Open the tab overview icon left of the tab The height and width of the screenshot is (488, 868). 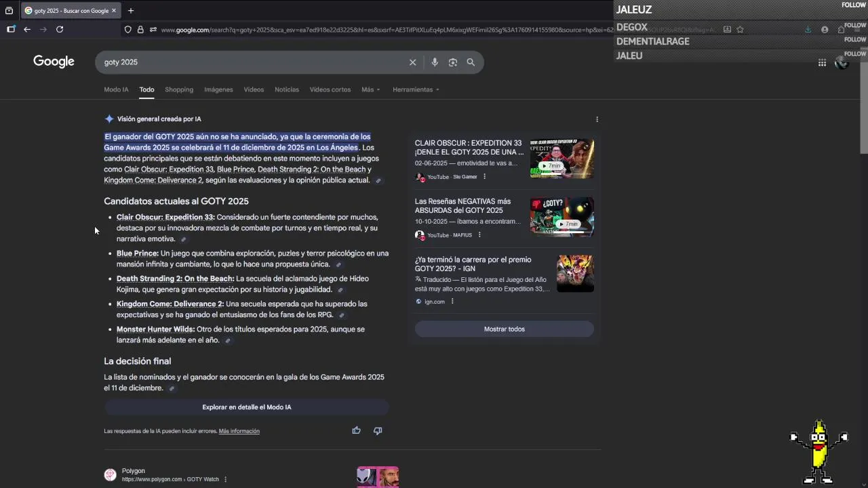point(9,10)
